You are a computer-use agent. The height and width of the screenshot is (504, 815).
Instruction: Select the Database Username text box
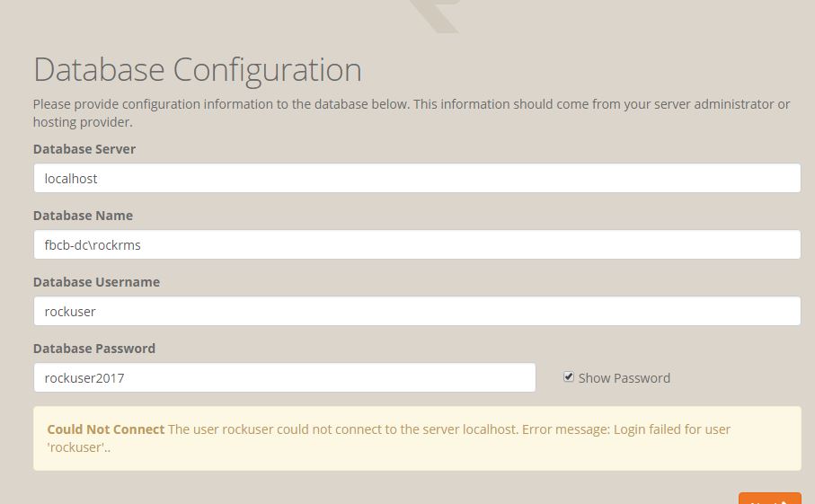[x=416, y=311]
